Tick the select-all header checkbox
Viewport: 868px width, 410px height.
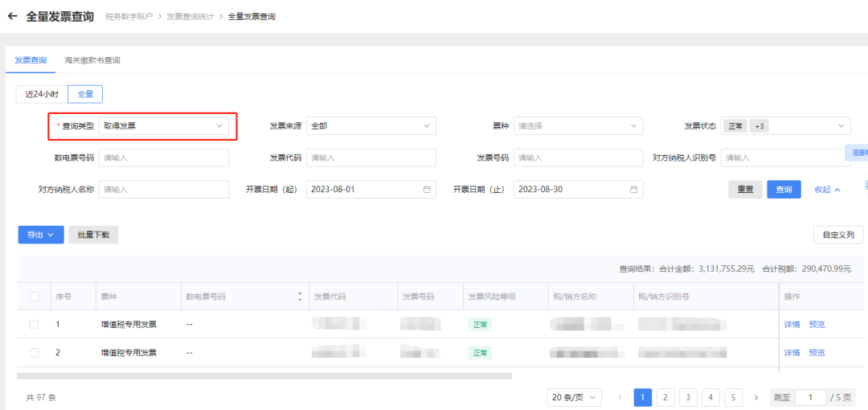[34, 297]
